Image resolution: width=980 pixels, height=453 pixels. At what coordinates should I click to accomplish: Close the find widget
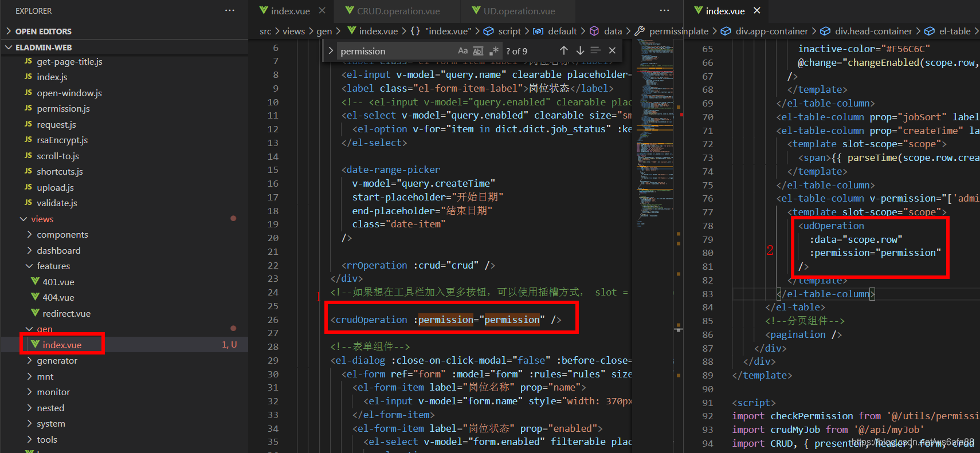(612, 51)
